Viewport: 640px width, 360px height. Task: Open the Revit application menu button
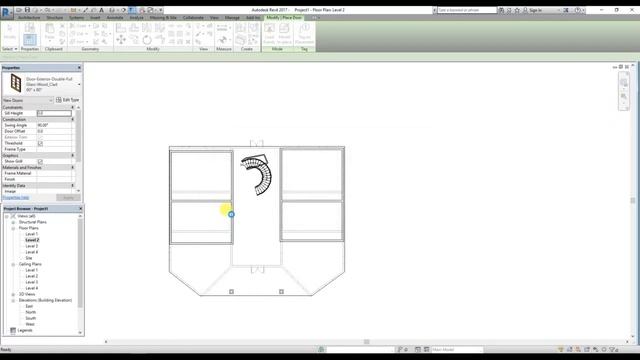(7, 12)
